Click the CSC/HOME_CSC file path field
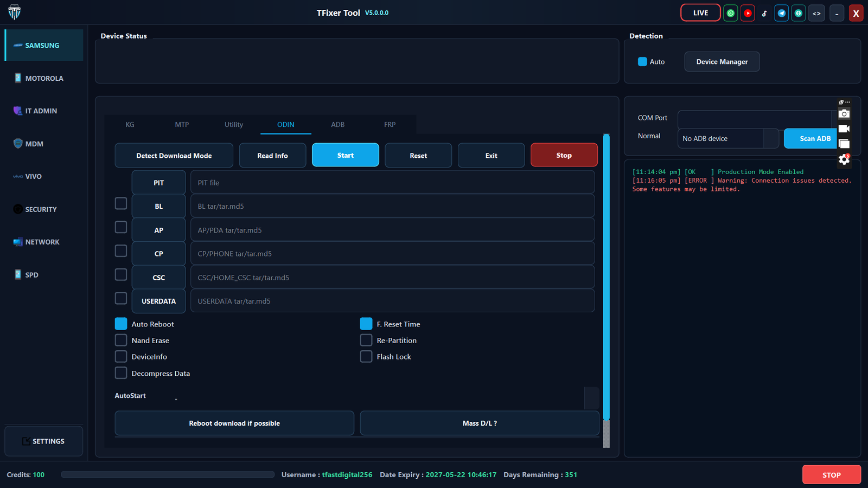 [393, 277]
